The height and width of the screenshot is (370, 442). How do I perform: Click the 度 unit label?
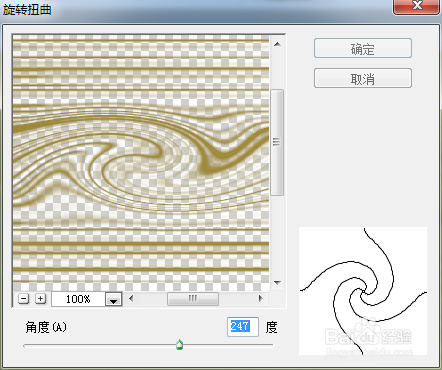(271, 327)
